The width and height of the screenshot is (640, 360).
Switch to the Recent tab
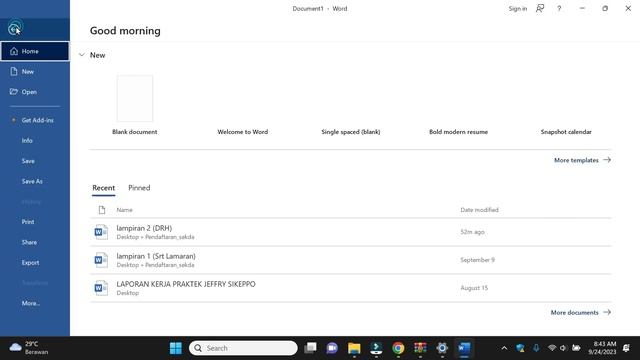(x=103, y=188)
